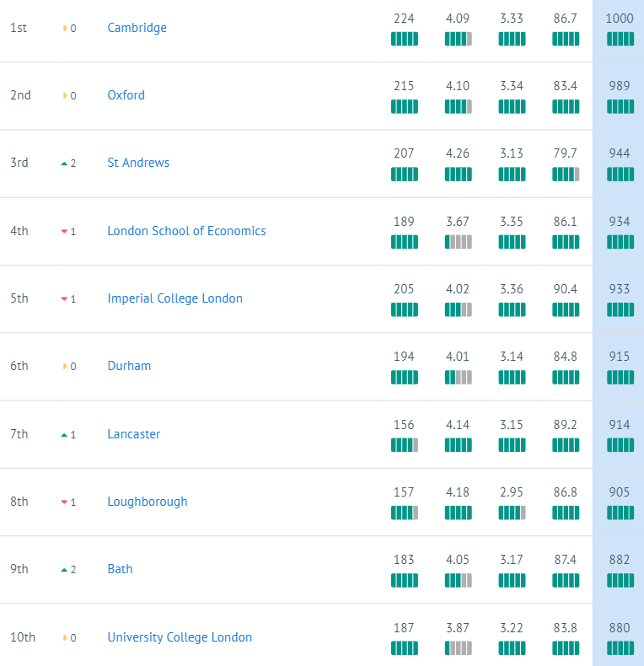Click the 10th rank label
Image resolution: width=644 pixels, height=666 pixels.
tap(23, 637)
